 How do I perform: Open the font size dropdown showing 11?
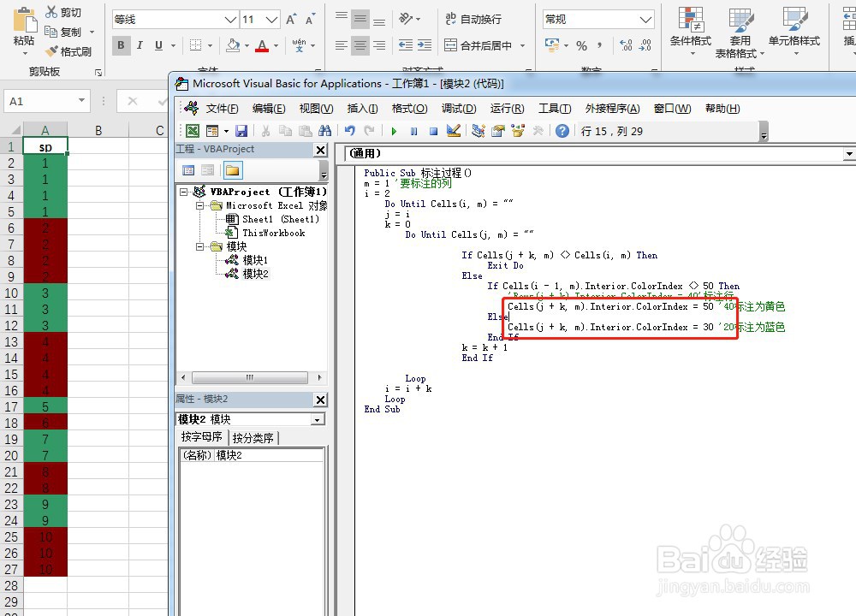click(x=272, y=20)
